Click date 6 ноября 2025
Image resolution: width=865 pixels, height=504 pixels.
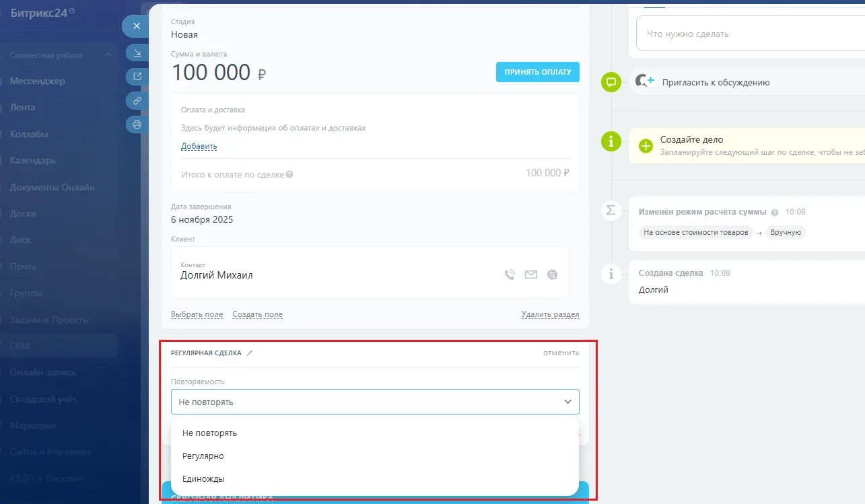coord(202,219)
